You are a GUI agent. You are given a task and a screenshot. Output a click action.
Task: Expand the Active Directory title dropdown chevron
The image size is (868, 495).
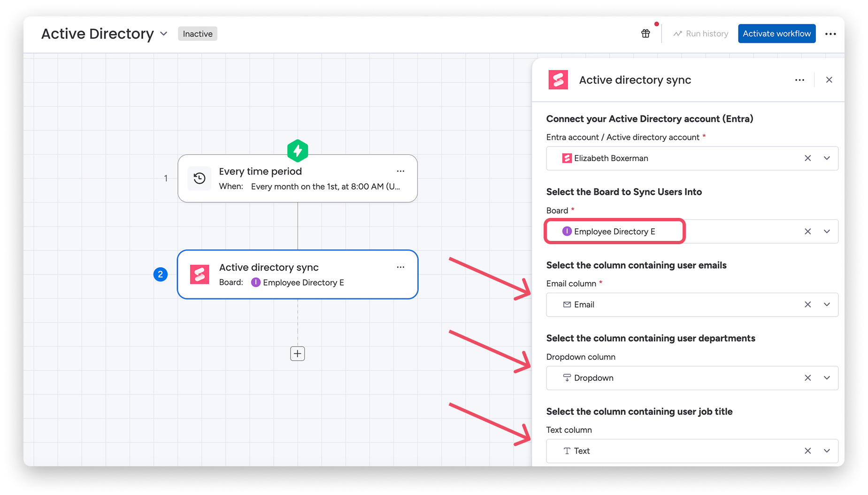[164, 34]
